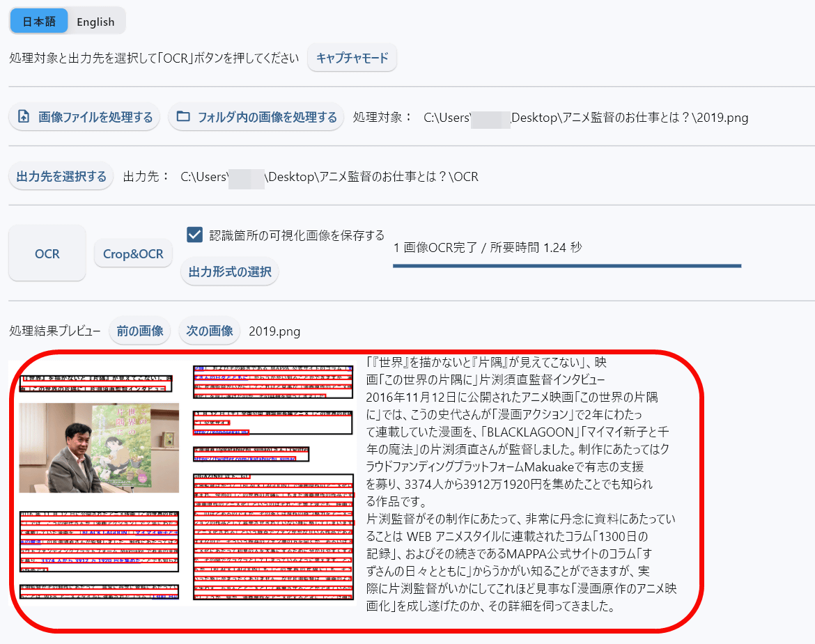Show the 前の画像 in preview
Image resolution: width=815 pixels, height=644 pixels.
tap(140, 331)
